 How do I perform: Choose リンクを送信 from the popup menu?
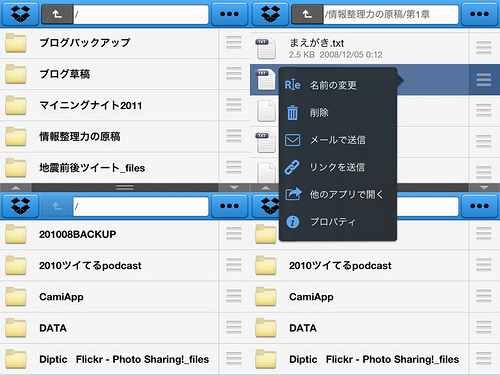[x=338, y=167]
